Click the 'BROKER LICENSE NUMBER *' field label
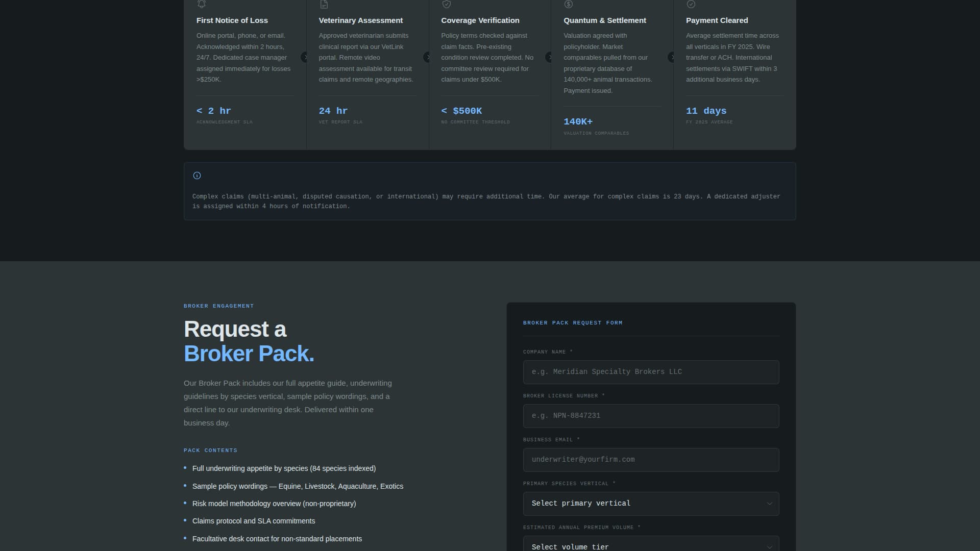Image resolution: width=980 pixels, height=551 pixels. click(564, 396)
